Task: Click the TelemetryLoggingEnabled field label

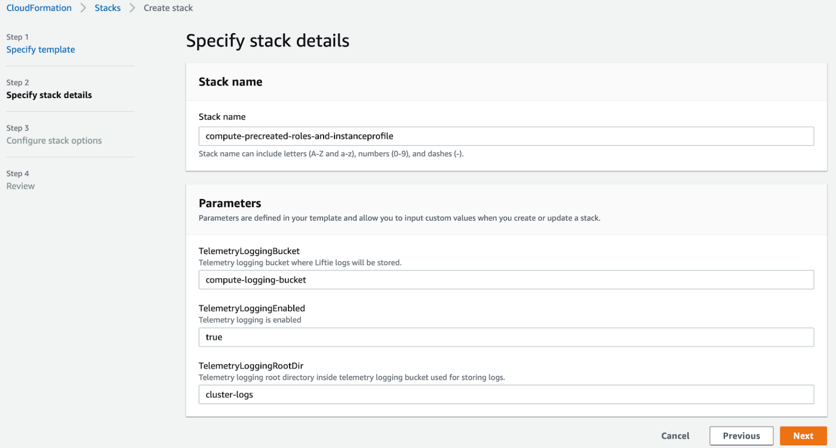Action: (x=251, y=308)
